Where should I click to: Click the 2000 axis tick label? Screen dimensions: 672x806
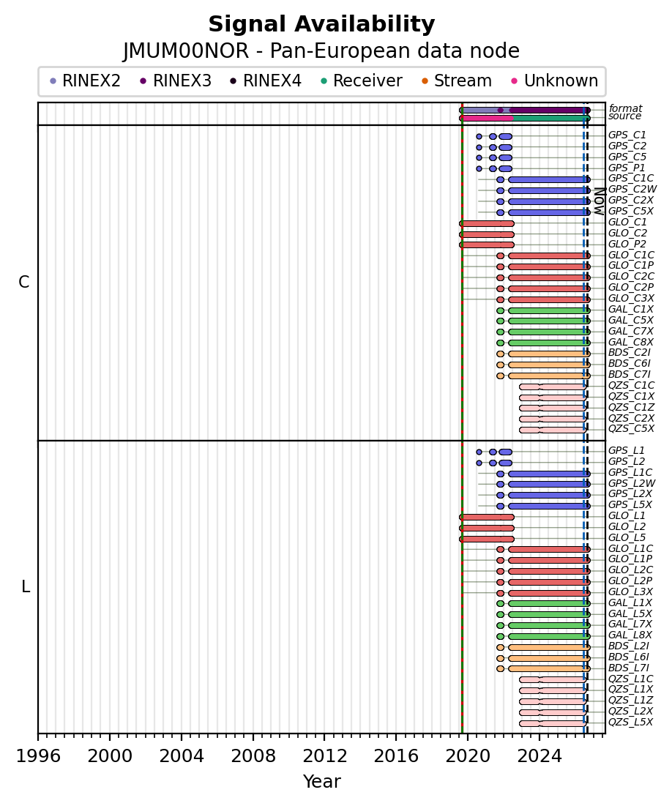click(110, 756)
